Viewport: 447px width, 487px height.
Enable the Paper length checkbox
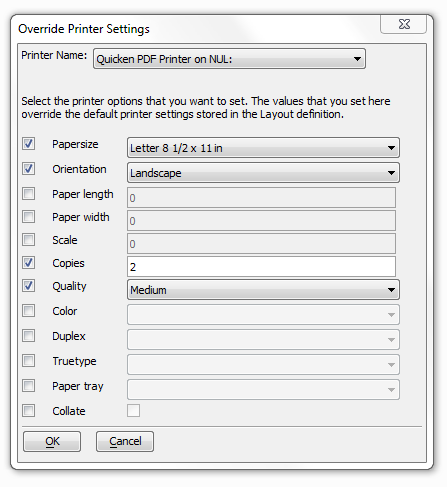tap(28, 194)
